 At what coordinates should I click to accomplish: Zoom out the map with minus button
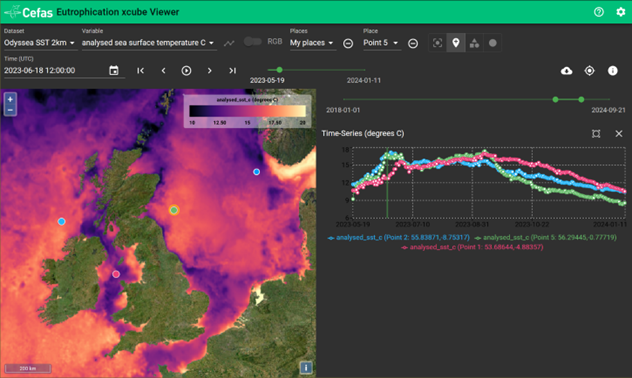10,110
